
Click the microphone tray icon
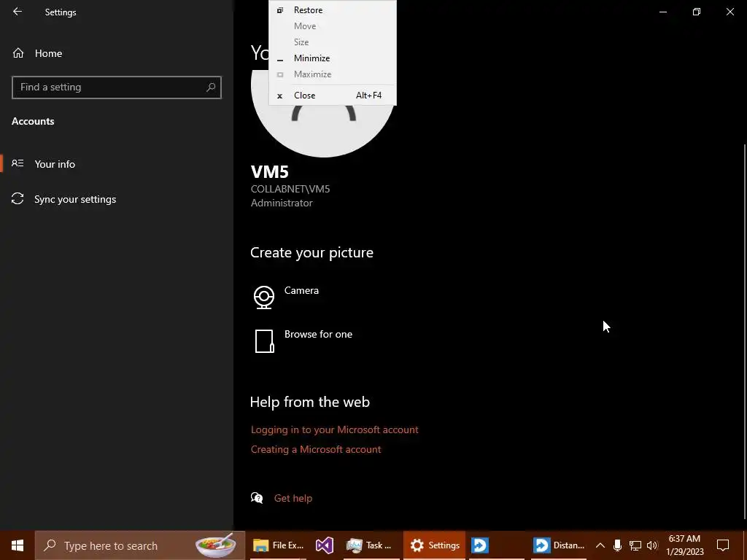(617, 545)
